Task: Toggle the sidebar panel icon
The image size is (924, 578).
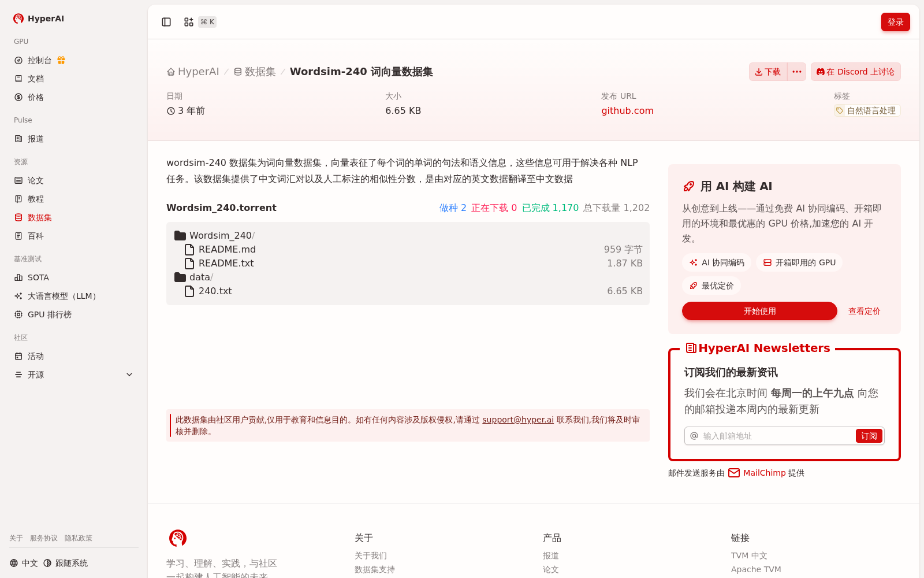Action: tap(166, 22)
